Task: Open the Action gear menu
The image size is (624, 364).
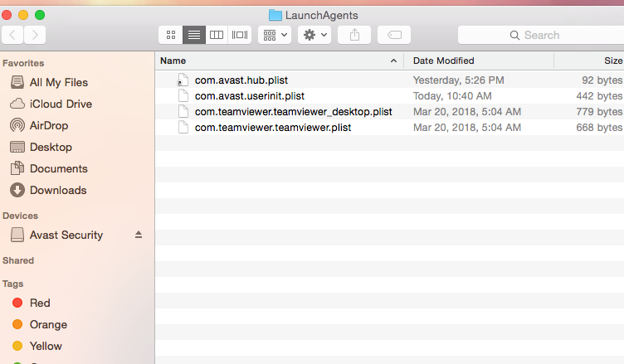Action: point(314,35)
